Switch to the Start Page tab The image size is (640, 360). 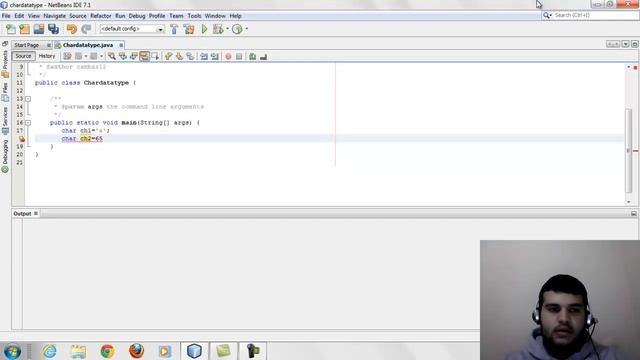click(x=27, y=45)
